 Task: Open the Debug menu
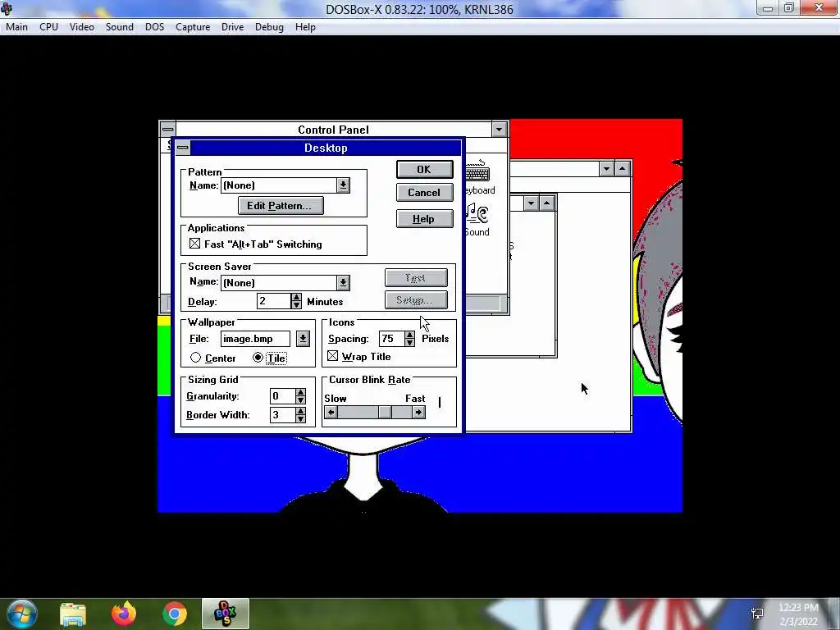[269, 27]
